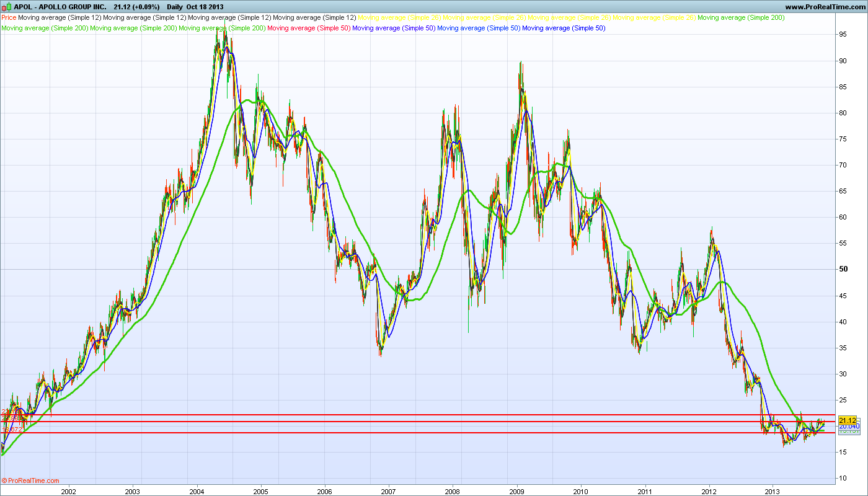Click the 2010 year label on the time axis
This screenshot has width=868, height=496.
coord(581,491)
